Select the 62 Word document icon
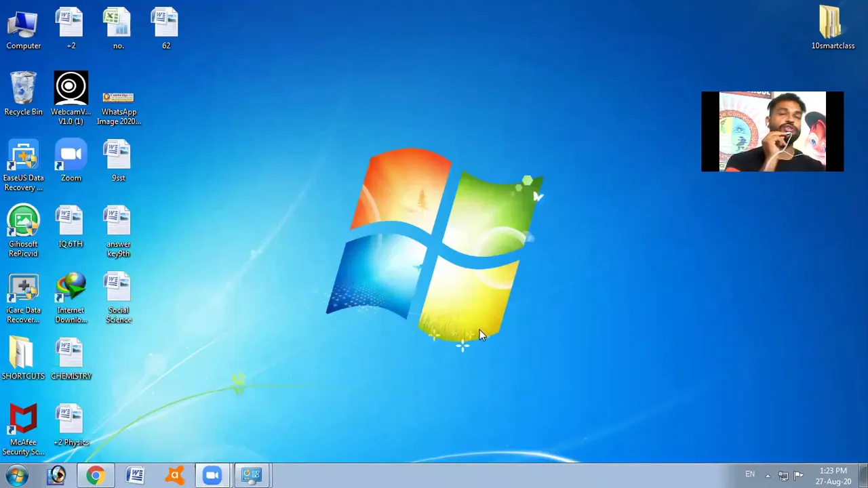This screenshot has width=868, height=488. click(165, 28)
